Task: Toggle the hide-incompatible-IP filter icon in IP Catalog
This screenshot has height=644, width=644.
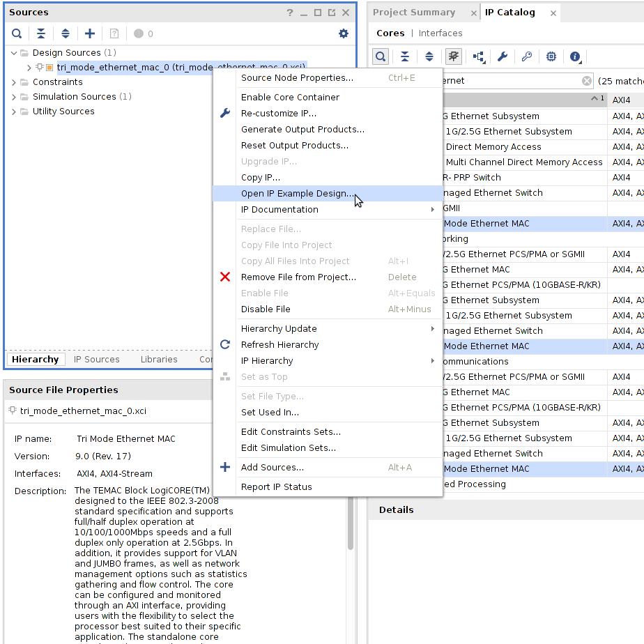Action: click(x=454, y=56)
